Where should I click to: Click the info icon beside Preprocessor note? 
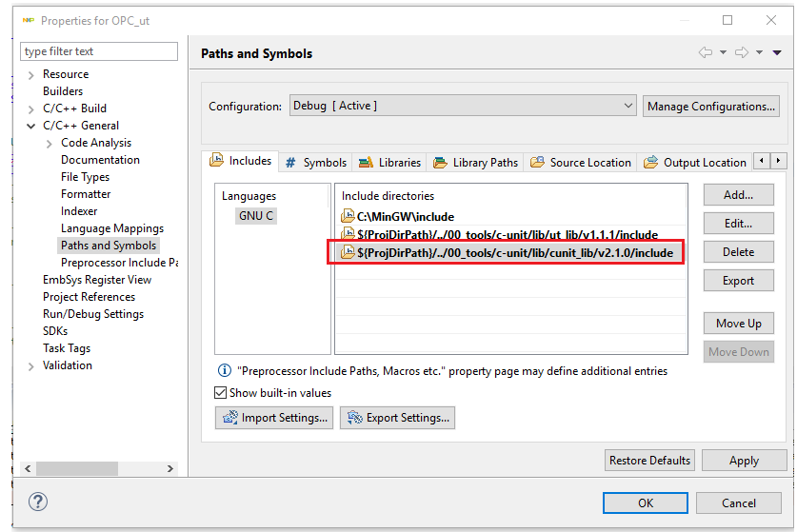[225, 371]
